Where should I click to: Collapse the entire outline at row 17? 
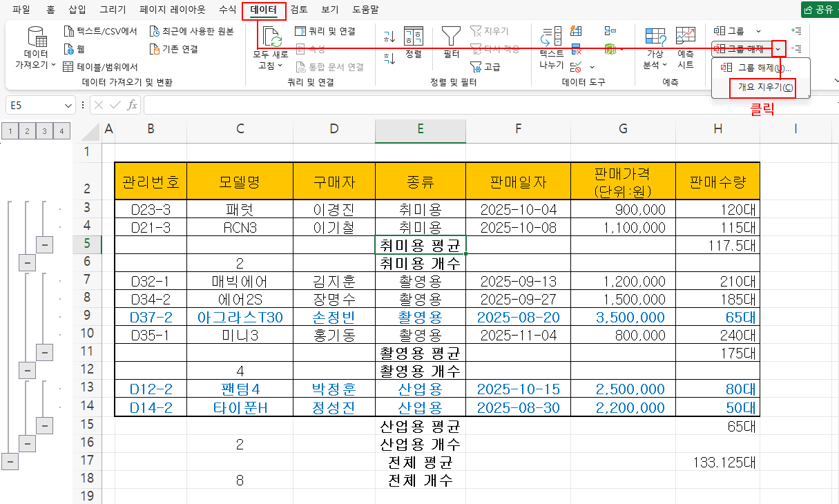(10, 461)
